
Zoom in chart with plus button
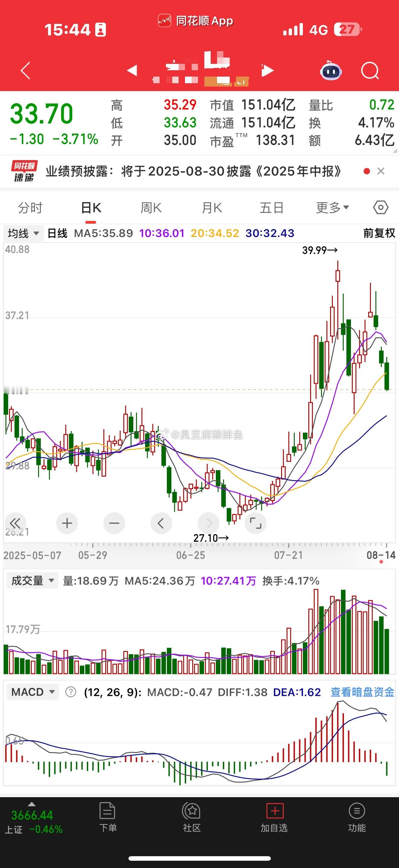pyautogui.click(x=67, y=523)
